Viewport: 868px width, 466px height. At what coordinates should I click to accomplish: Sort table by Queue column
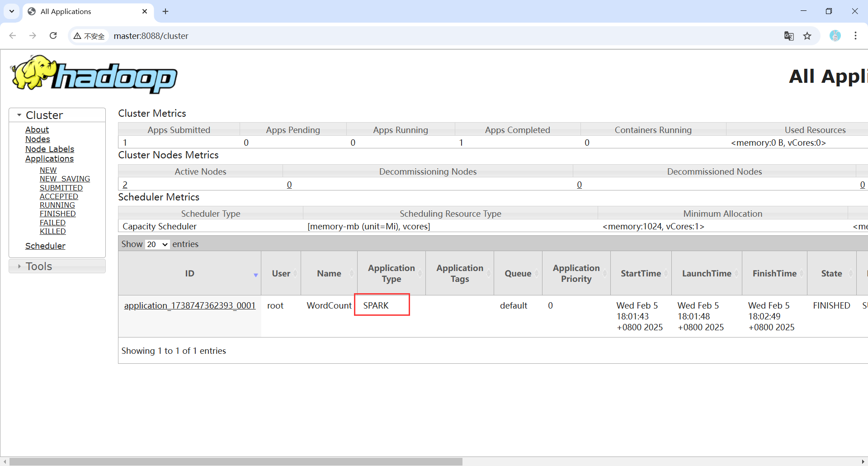[x=518, y=273]
